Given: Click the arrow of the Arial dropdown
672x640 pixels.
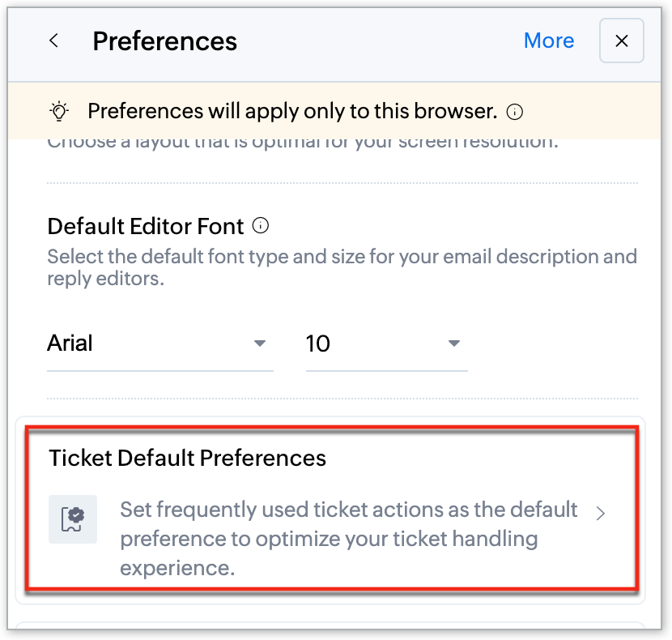Looking at the screenshot, I should click(x=260, y=343).
